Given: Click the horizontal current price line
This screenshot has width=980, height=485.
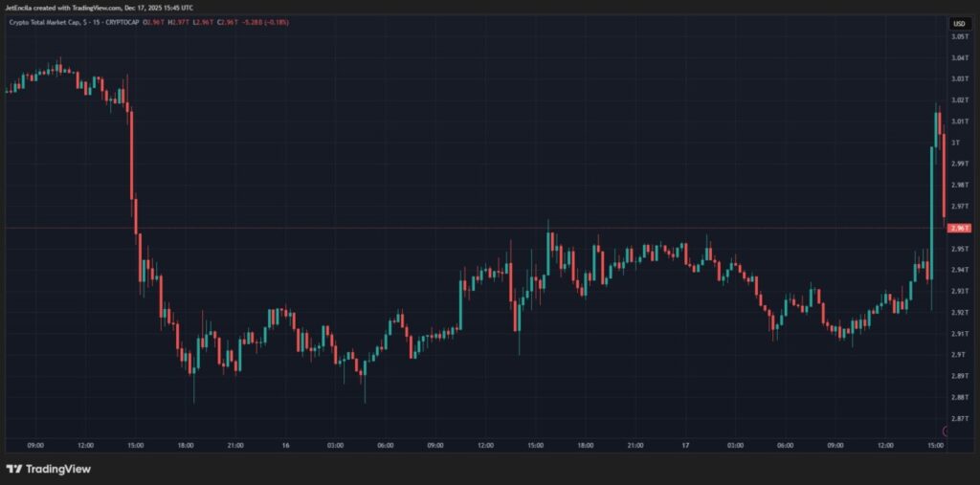Looking at the screenshot, I should (x=479, y=228).
